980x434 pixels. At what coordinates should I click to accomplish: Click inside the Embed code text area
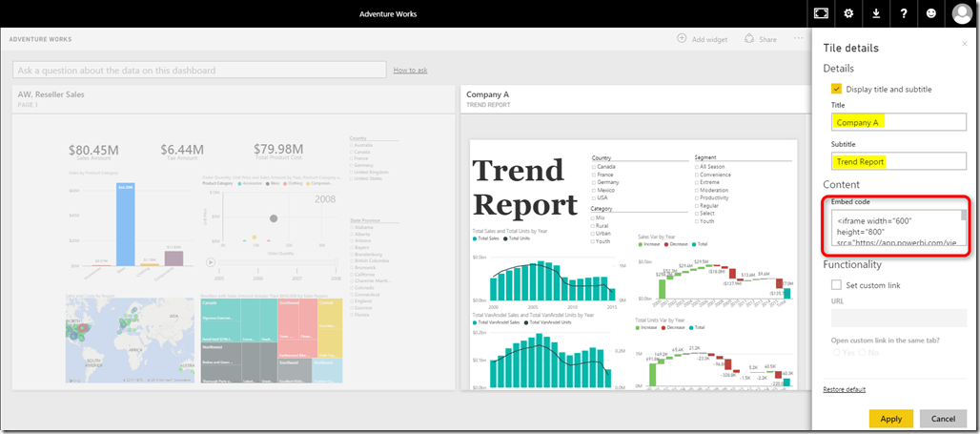895,228
